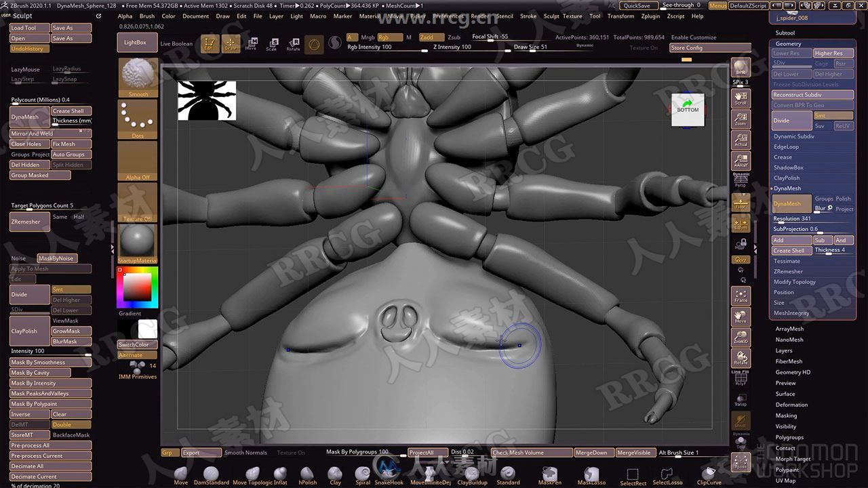The image size is (868, 488).
Task: Click the Frame view icon
Action: coord(741,296)
